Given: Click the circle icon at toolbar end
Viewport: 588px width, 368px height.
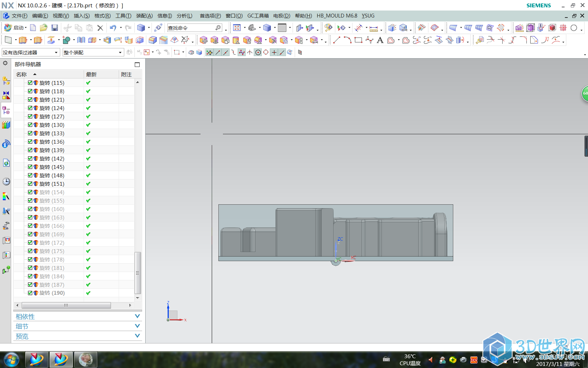Looking at the screenshot, I should point(574,28).
